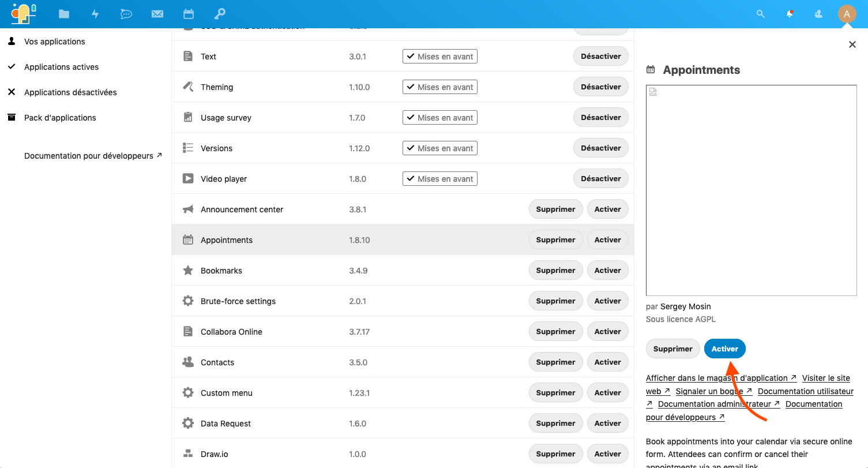Open the user avatar menu

click(x=847, y=14)
